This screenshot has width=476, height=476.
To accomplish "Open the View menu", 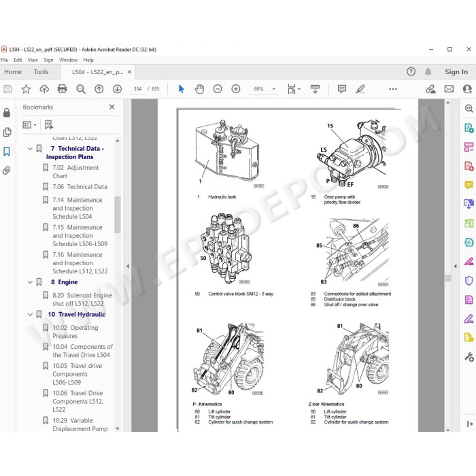I will 33,60.
